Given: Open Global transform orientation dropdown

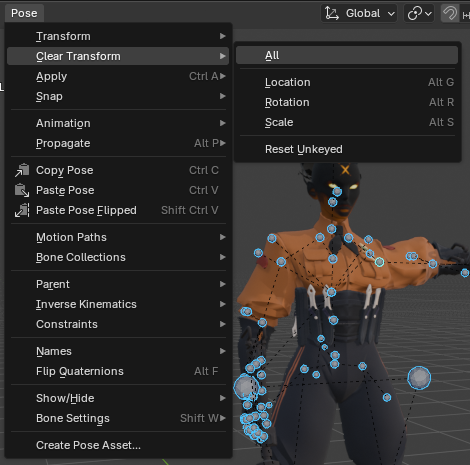Looking at the screenshot, I should pos(359,13).
